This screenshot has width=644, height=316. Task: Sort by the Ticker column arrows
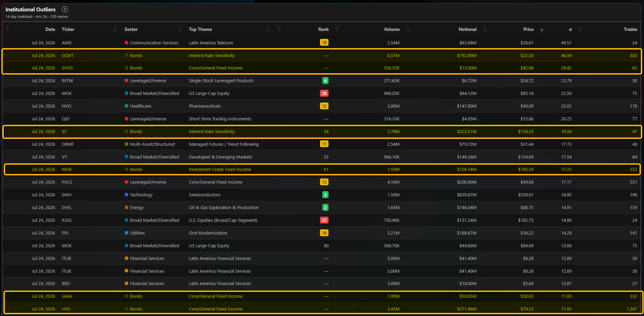[115, 29]
